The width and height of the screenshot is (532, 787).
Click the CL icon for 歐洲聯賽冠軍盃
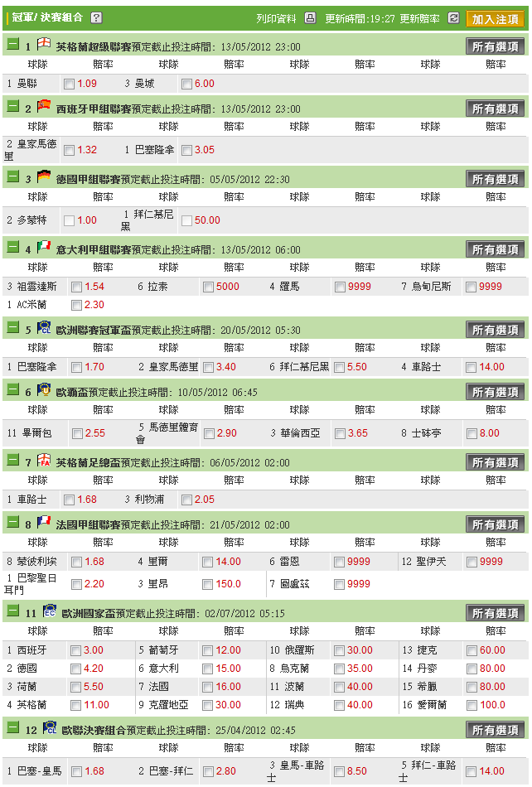(44, 327)
